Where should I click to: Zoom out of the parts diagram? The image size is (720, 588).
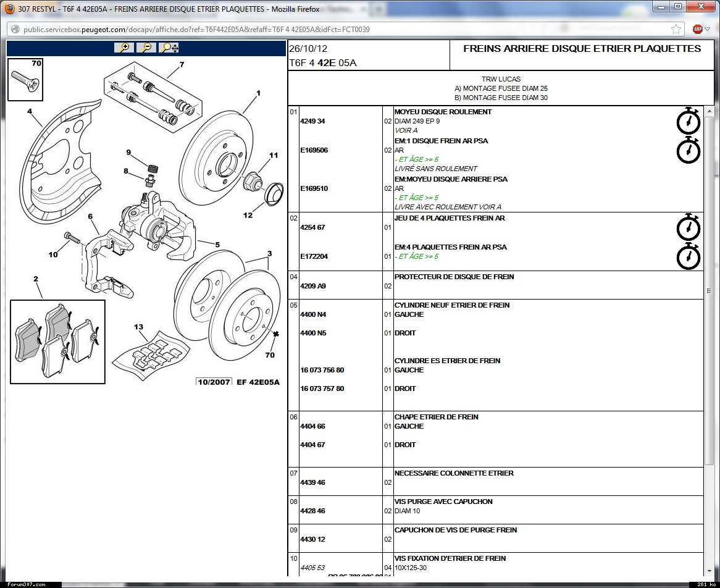pyautogui.click(x=146, y=48)
